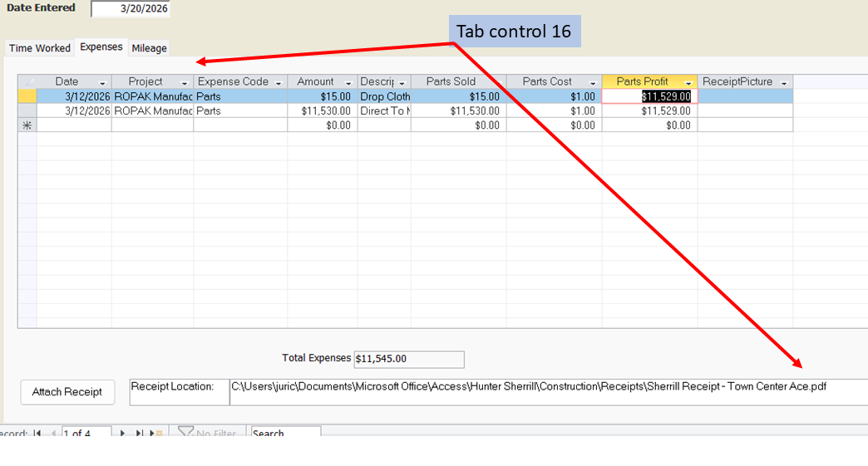Open the Amount column filter dropdown
Screen dimensions: 868x466
pos(348,83)
